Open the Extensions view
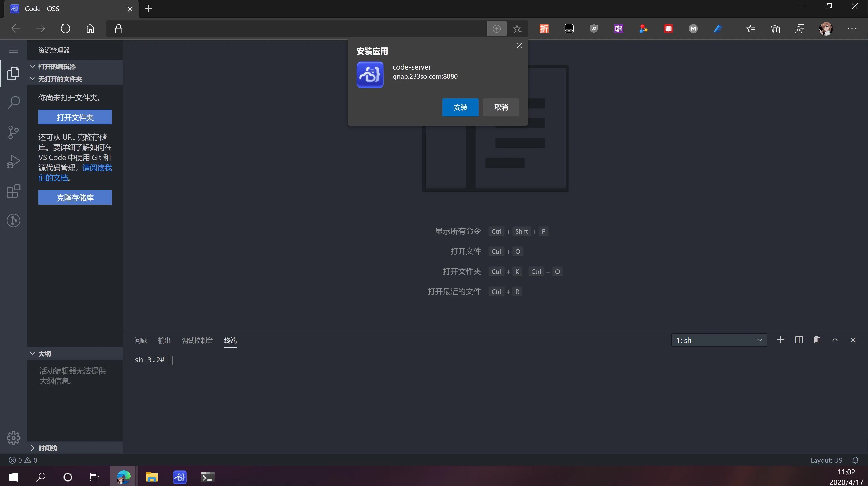Image resolution: width=868 pixels, height=486 pixels. 14,191
